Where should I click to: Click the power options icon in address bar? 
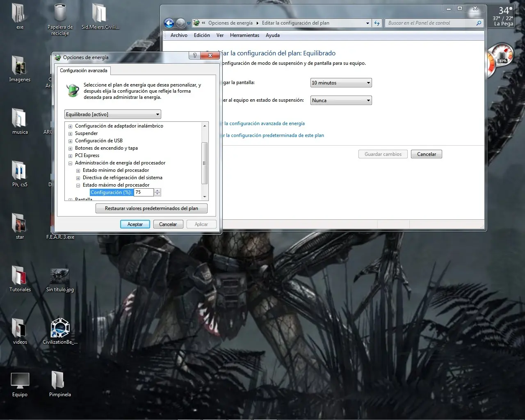196,23
